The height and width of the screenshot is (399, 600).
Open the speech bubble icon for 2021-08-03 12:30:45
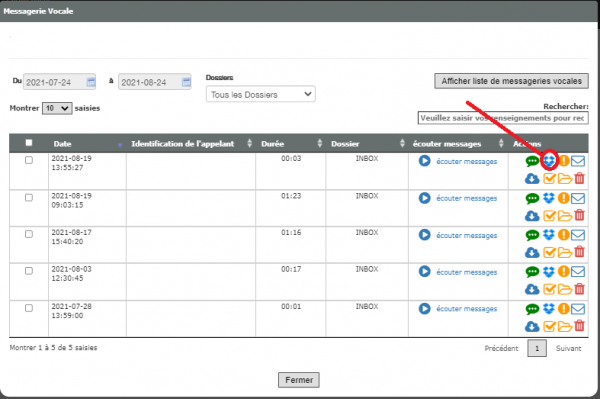[532, 272]
